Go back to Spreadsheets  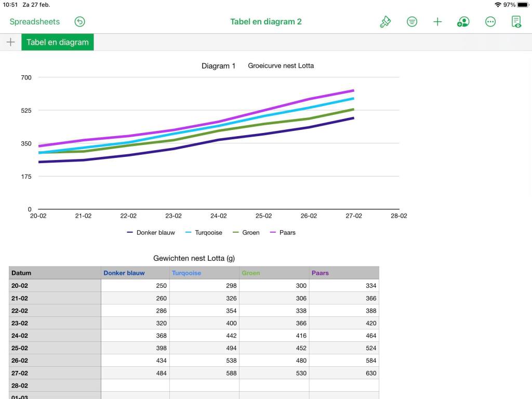(x=35, y=22)
